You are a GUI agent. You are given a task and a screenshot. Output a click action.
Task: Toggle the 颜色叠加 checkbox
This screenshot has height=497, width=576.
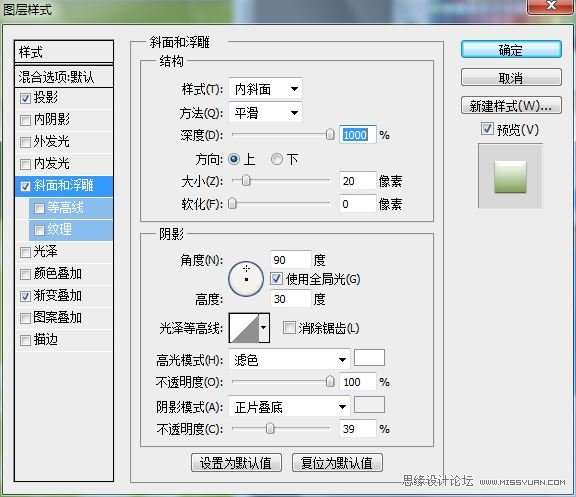pyautogui.click(x=25, y=274)
